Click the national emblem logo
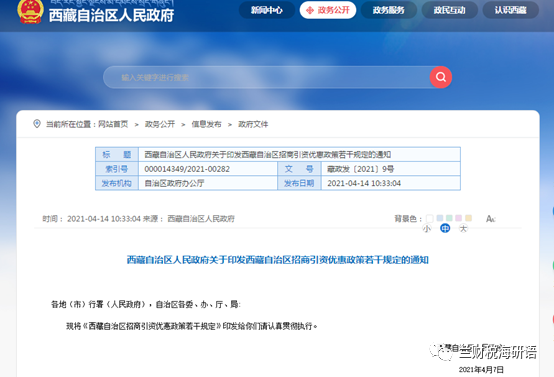554x377 pixels. click(x=30, y=11)
